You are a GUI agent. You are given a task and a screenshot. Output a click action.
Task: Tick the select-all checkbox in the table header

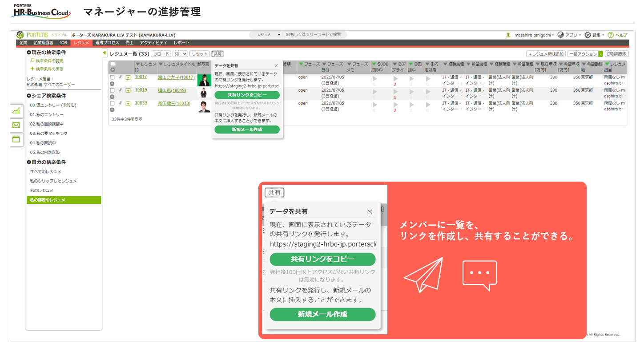[113, 64]
